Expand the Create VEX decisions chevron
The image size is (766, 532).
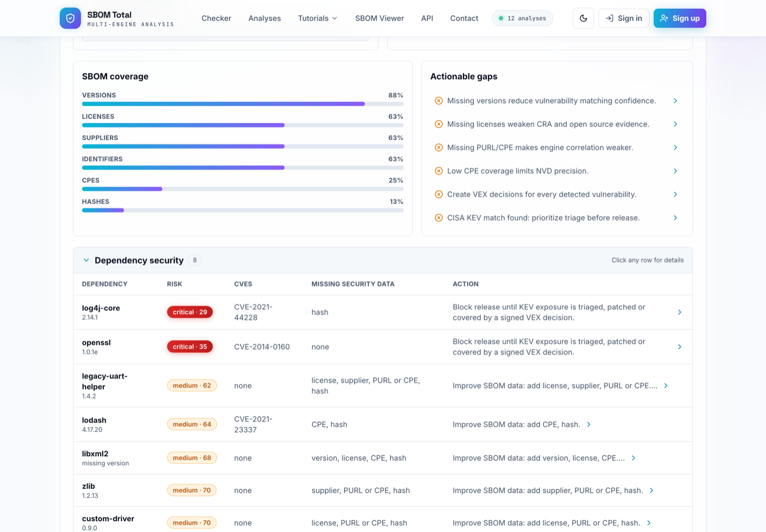point(675,194)
